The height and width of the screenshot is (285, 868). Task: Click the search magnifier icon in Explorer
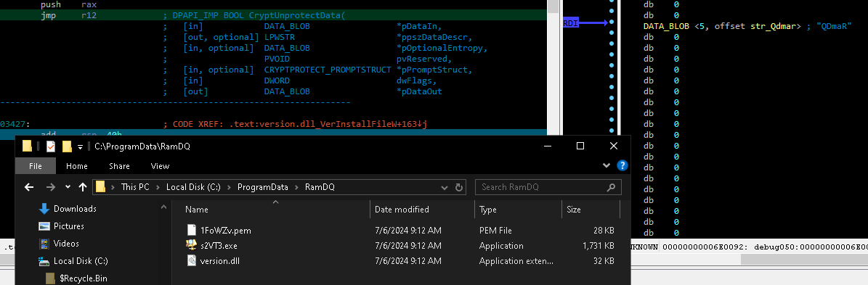[611, 187]
